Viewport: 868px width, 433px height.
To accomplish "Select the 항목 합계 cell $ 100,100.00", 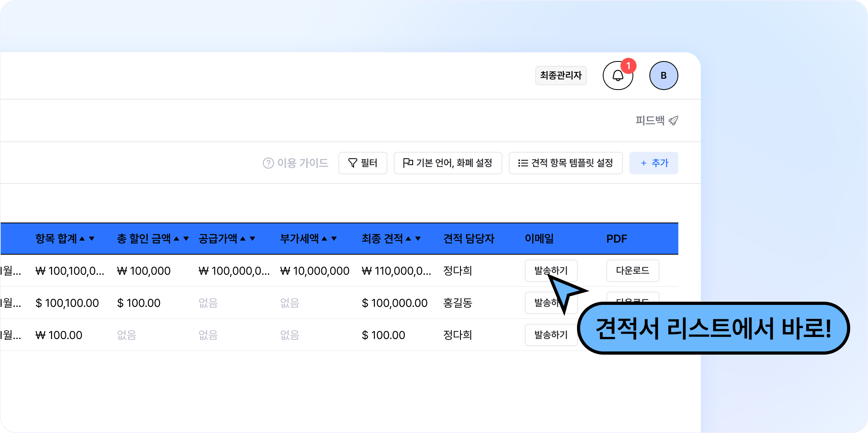I will [67, 303].
